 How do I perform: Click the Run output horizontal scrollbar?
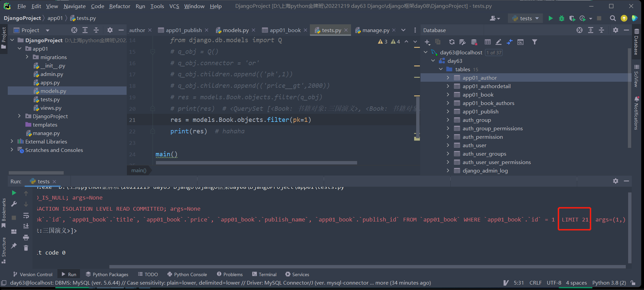pos(367,266)
